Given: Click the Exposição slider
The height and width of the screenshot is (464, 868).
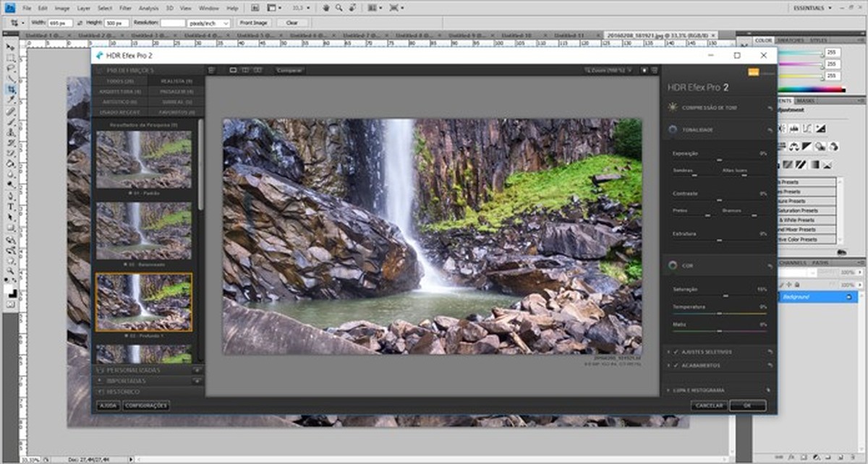Looking at the screenshot, I should click(x=719, y=159).
